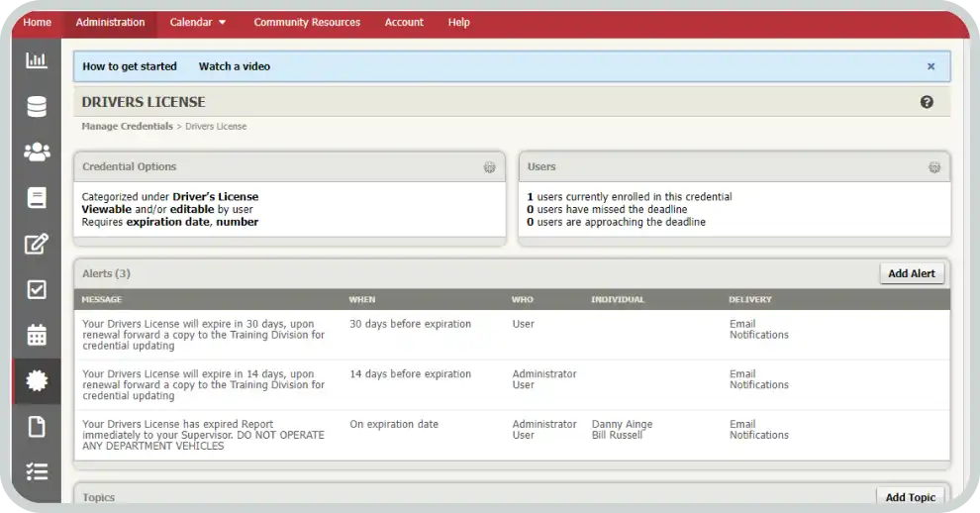Expand the Calendar dropdown menu
The height and width of the screenshot is (513, 980).
197,22
